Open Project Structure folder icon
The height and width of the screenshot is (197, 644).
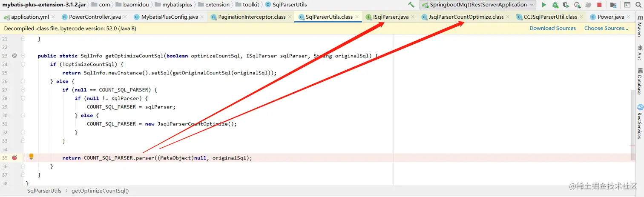[x=613, y=5]
